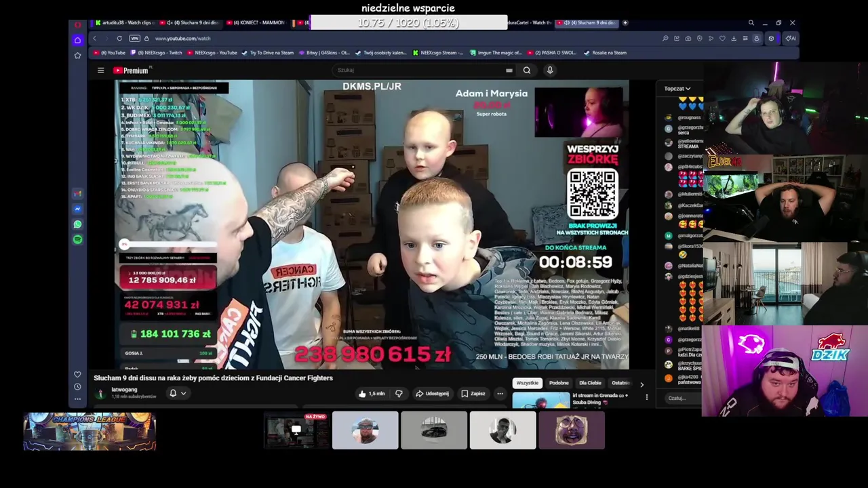Click the YouTube Premium logo

131,70
